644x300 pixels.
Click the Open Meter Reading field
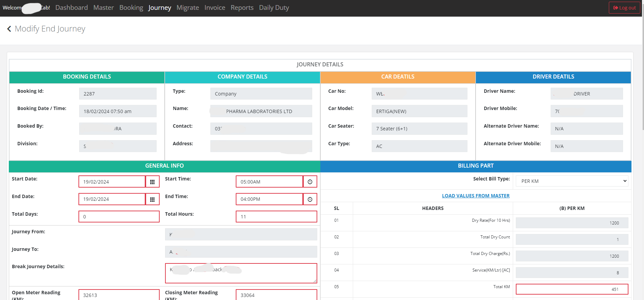[x=119, y=295]
